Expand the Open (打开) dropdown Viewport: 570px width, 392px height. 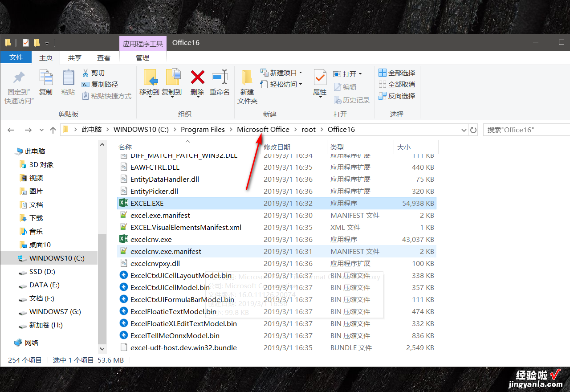click(x=360, y=74)
